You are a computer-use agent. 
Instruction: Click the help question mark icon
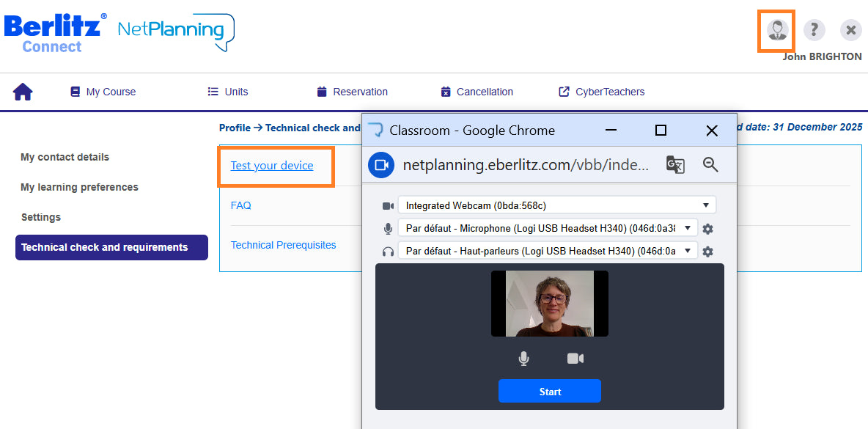click(814, 30)
